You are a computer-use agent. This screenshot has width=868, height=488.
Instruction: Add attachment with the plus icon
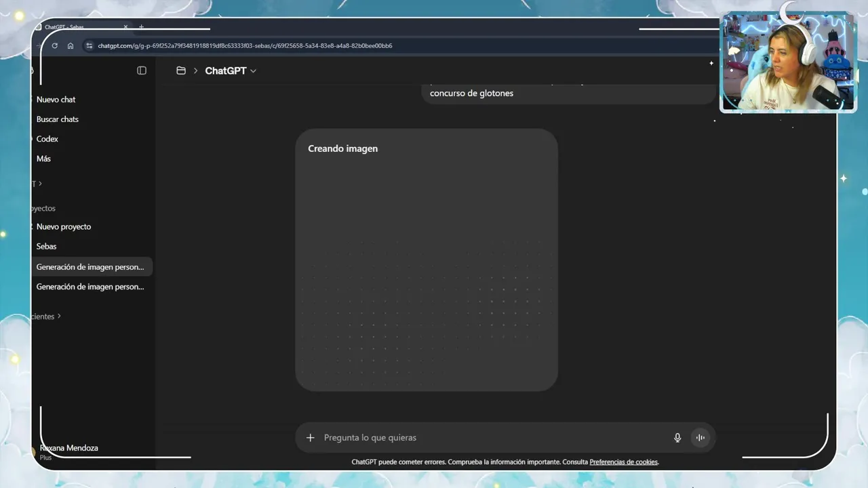coord(310,438)
